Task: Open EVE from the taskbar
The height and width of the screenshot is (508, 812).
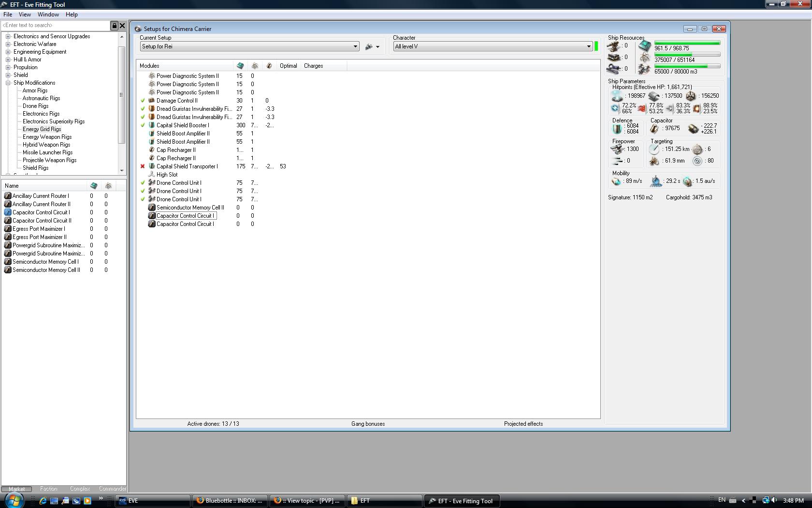Action: pos(152,501)
